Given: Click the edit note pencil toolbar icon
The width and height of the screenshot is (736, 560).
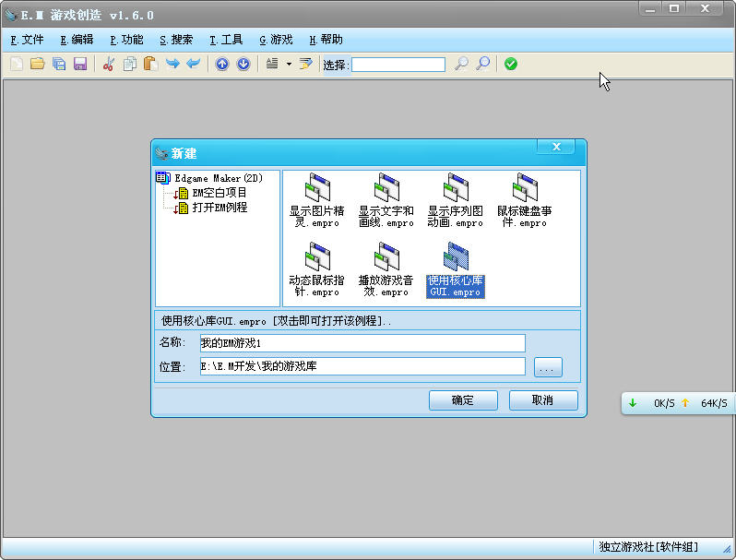Looking at the screenshot, I should [x=306, y=64].
